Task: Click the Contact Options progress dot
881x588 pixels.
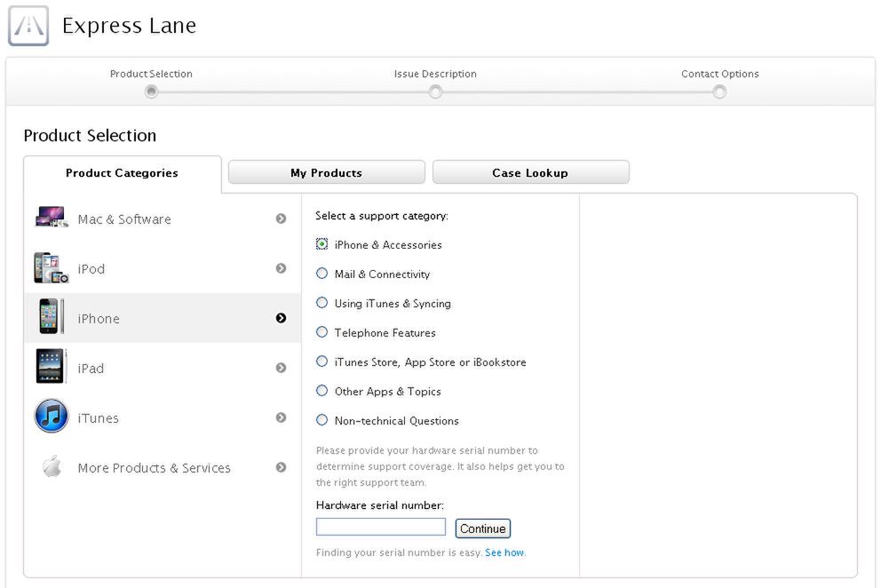Action: [x=719, y=91]
